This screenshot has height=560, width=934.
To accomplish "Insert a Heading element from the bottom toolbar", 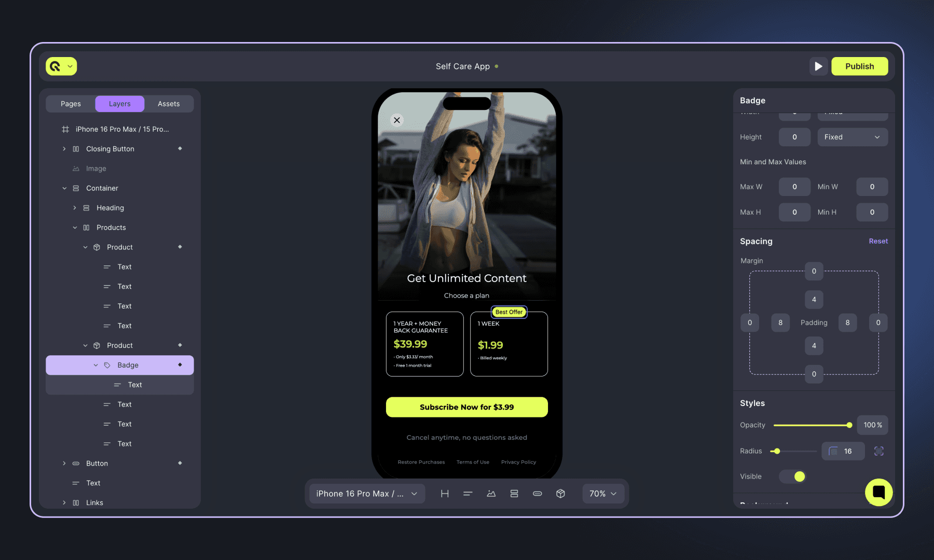I will pyautogui.click(x=445, y=493).
